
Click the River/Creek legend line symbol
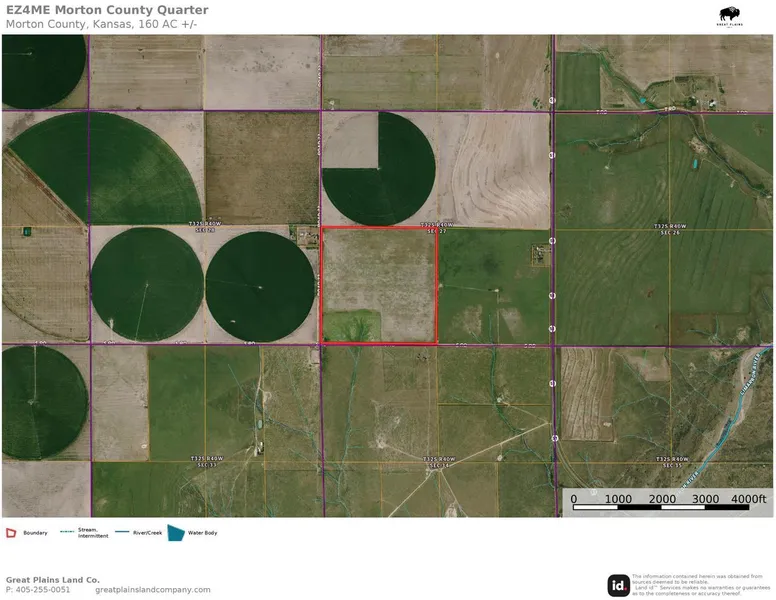(123, 533)
